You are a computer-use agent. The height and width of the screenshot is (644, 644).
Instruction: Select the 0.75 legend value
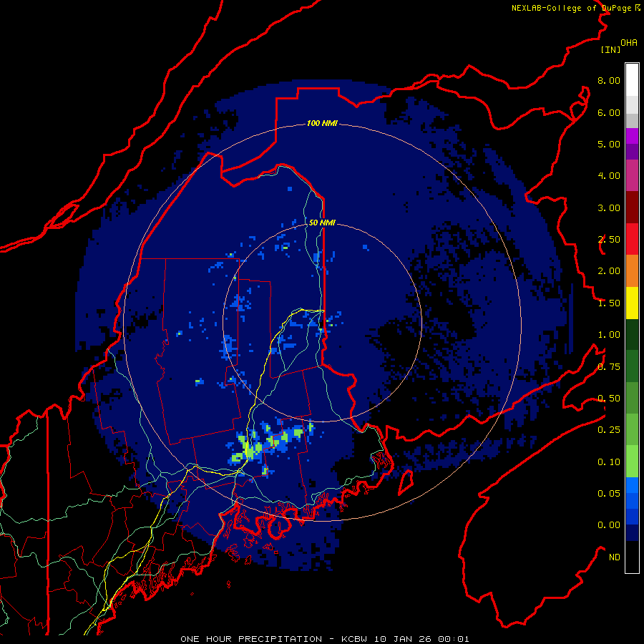pos(609,367)
